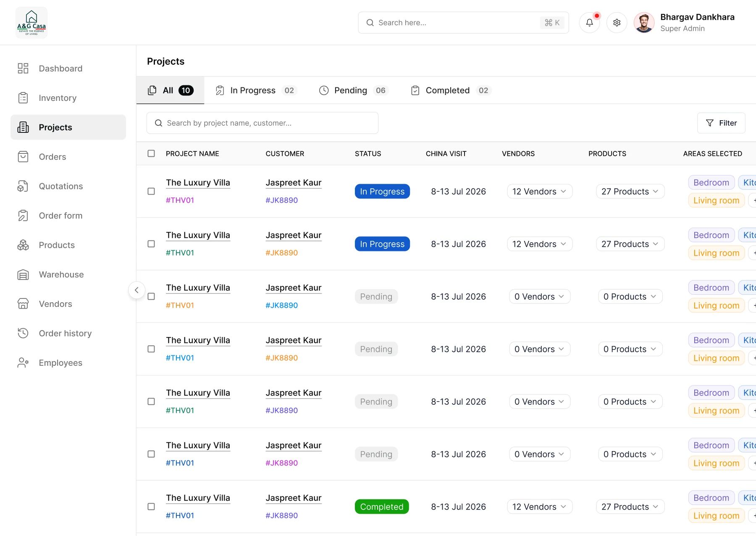Viewport: 756px width, 536px height.
Task: Click the Order history clock icon
Action: coord(23,333)
